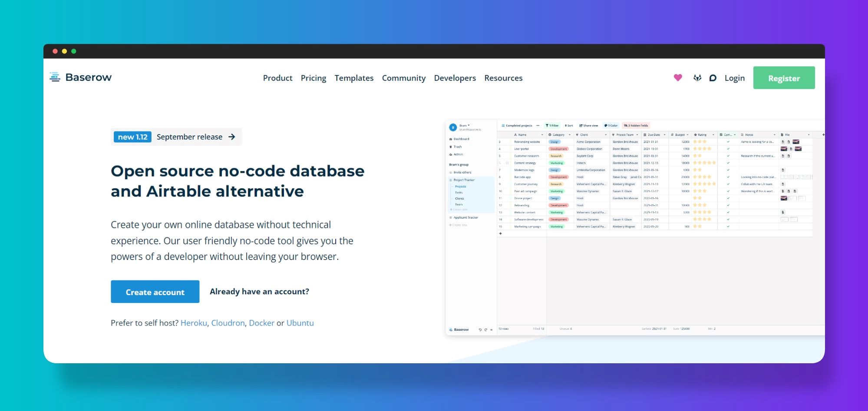Click the hamburger icon beside Completed projects
868x411 pixels.
503,125
